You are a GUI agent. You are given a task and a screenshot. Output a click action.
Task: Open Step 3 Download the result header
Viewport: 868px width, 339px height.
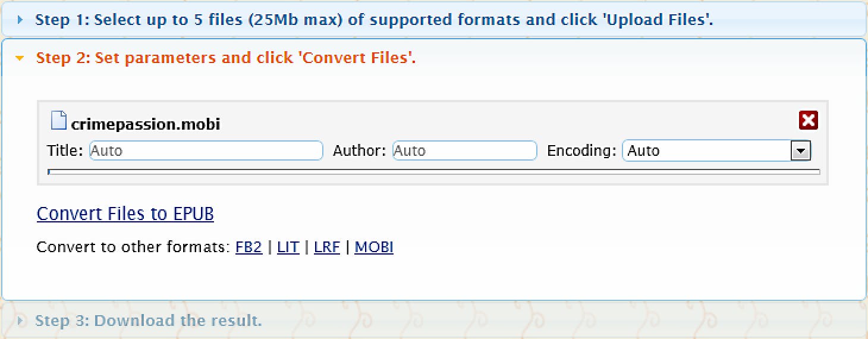(148, 321)
